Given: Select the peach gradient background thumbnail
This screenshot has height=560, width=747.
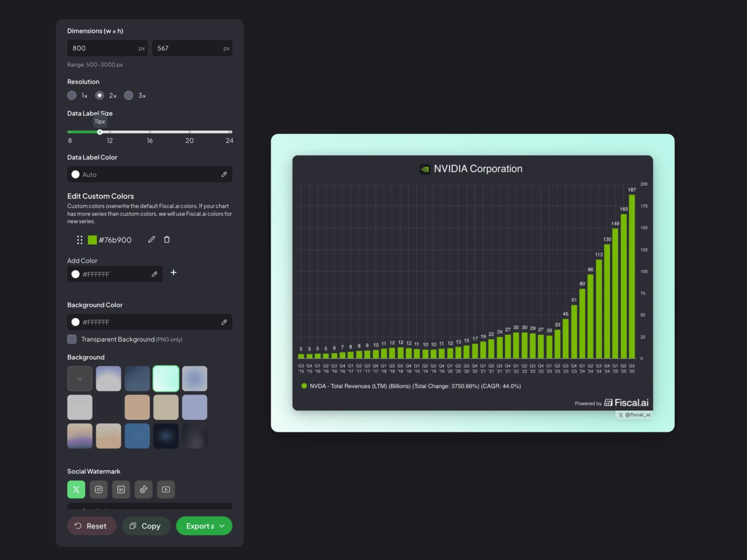Looking at the screenshot, I should tap(108, 436).
